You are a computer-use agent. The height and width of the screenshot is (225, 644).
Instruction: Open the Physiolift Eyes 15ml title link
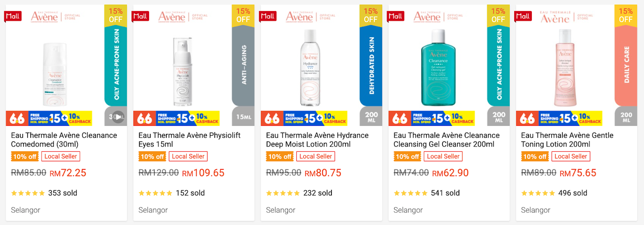(x=189, y=140)
